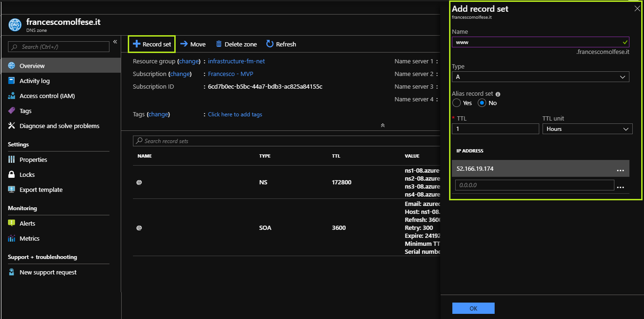Click the Record set toolbar label
This screenshot has width=644, height=319.
pos(157,44)
